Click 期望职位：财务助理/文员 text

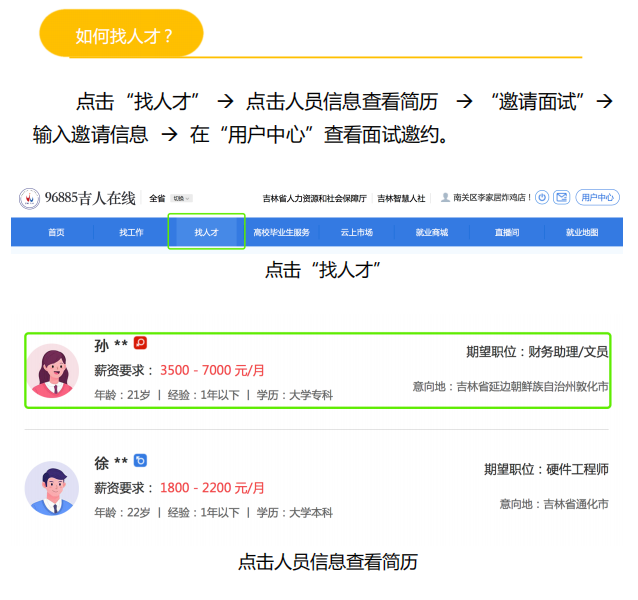click(x=537, y=352)
